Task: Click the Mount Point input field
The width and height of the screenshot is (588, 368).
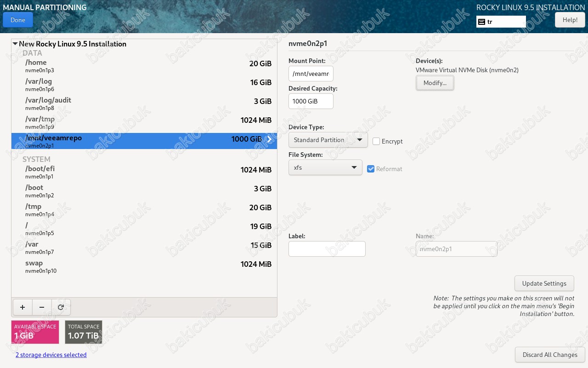Action: pyautogui.click(x=311, y=74)
